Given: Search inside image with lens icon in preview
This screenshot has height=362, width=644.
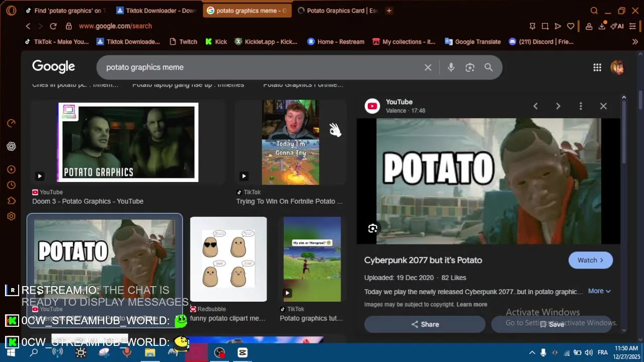Looking at the screenshot, I should (x=372, y=229).
